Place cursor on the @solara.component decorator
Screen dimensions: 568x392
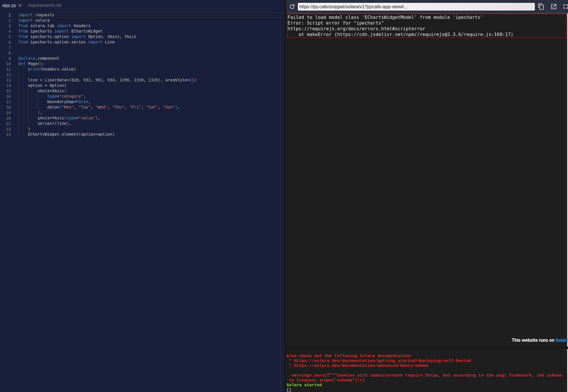[x=39, y=58]
